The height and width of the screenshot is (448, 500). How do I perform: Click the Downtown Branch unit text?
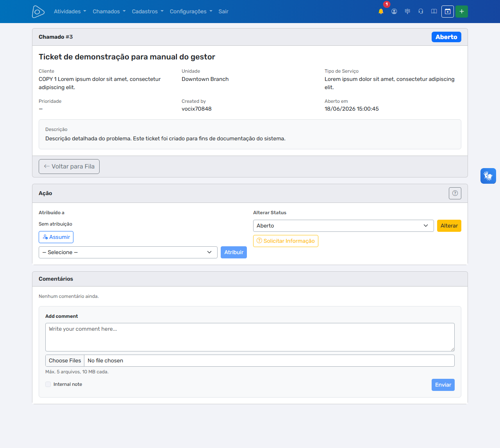pos(205,79)
